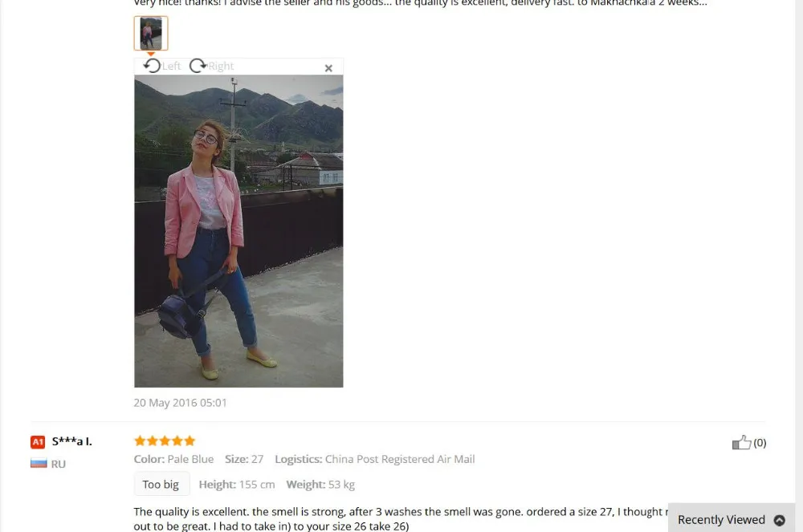Click the helpful count (0)
Viewport: 803px width, 532px height.
[x=760, y=442]
